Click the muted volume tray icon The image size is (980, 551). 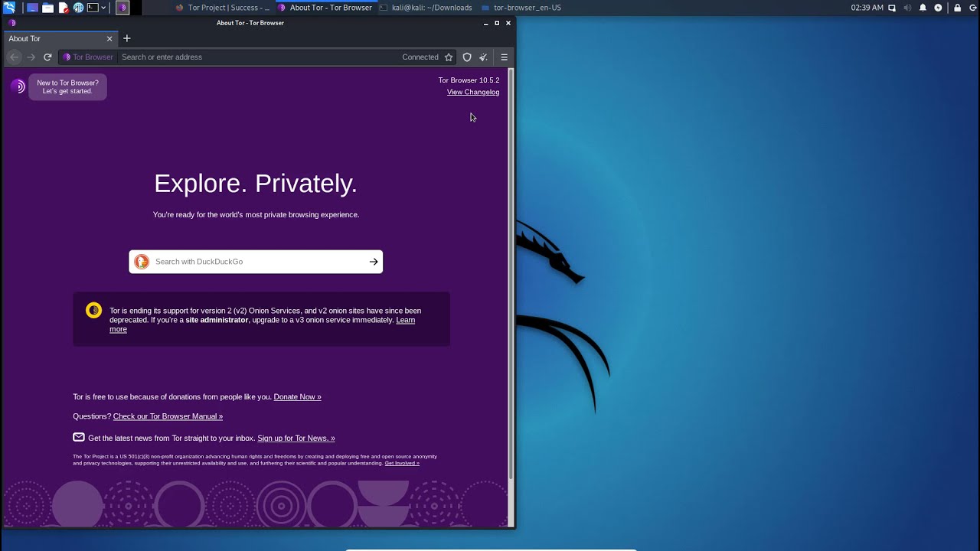907,8
